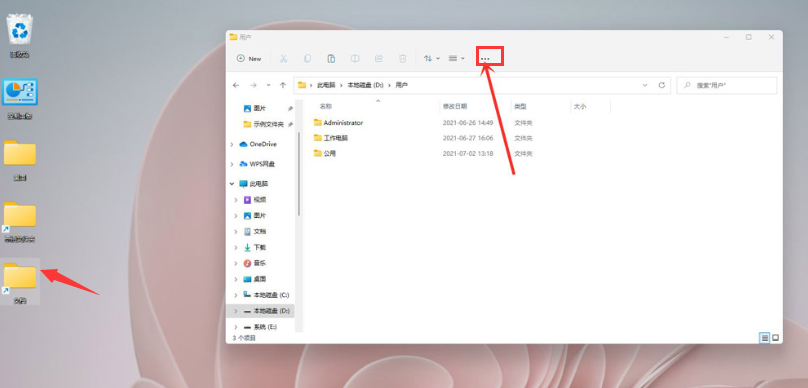Sort by the 大小 column header

click(x=580, y=107)
